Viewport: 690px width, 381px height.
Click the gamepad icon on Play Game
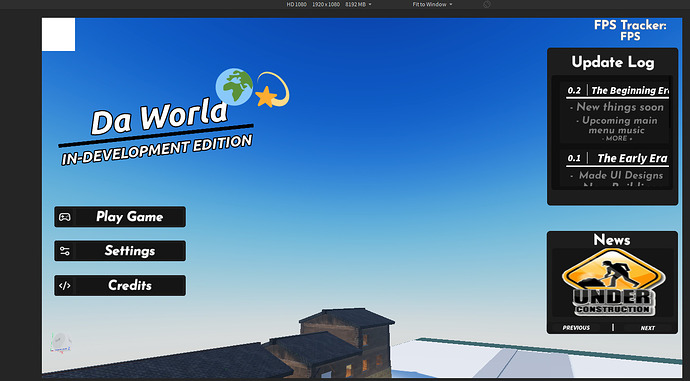[x=65, y=217]
